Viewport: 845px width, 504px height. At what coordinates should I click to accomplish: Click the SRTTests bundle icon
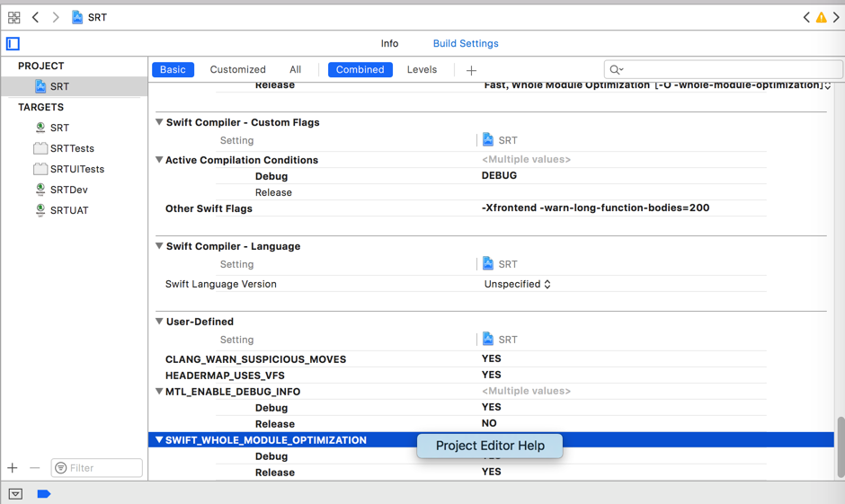pos(40,148)
